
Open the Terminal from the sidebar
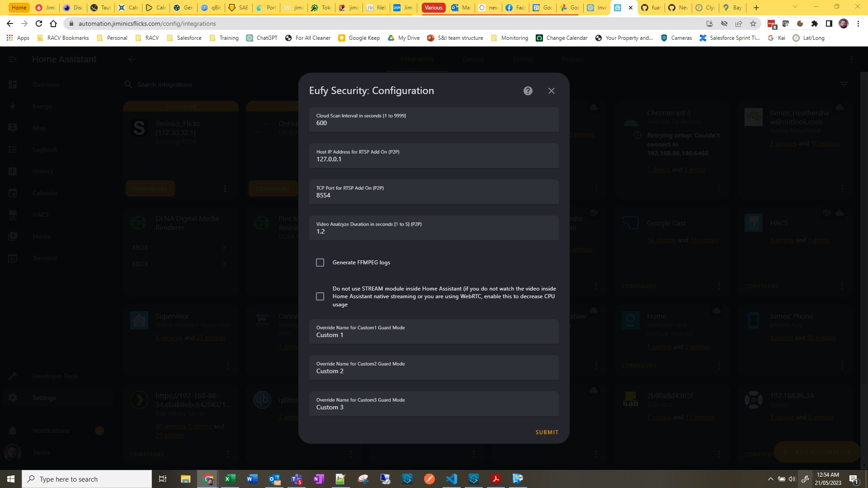(x=44, y=258)
